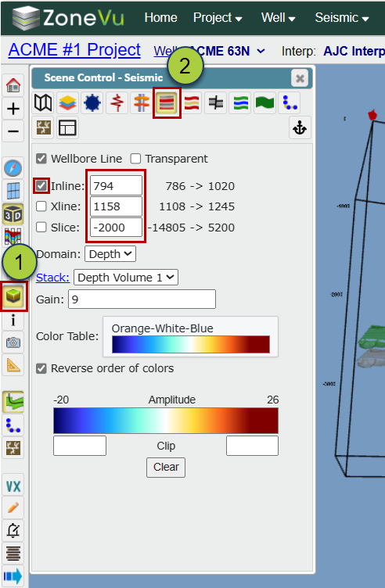
Task: Open the Well ACME 63N selector
Action: (210, 51)
